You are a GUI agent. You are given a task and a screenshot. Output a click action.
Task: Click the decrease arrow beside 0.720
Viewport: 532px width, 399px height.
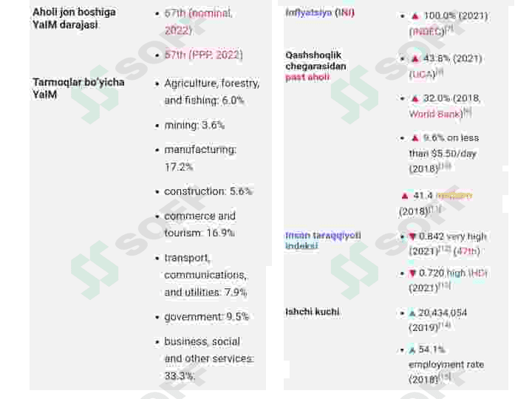[x=412, y=273]
